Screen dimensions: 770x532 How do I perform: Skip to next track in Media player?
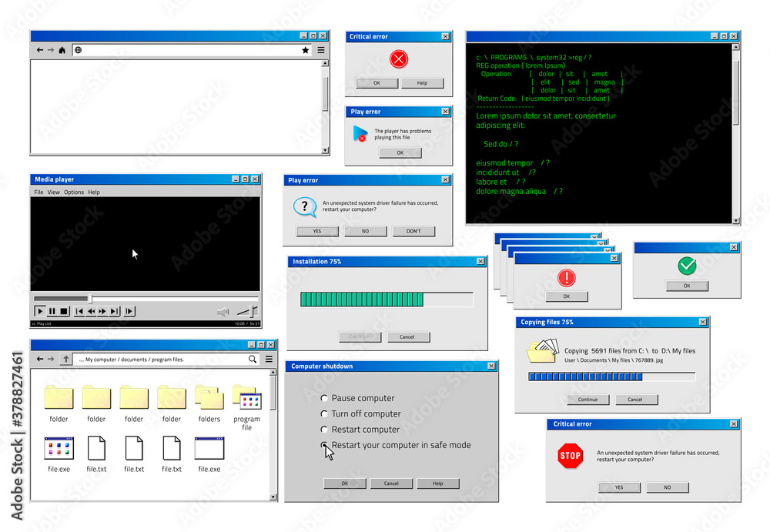[115, 311]
